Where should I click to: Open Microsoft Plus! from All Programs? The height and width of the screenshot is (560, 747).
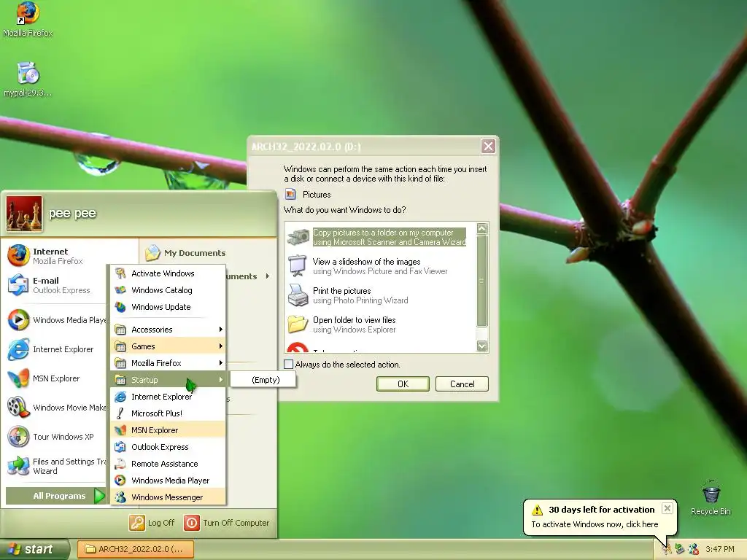169,413
